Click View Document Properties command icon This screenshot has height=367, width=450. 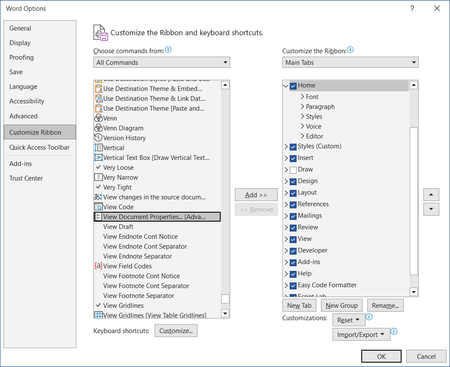98,217
